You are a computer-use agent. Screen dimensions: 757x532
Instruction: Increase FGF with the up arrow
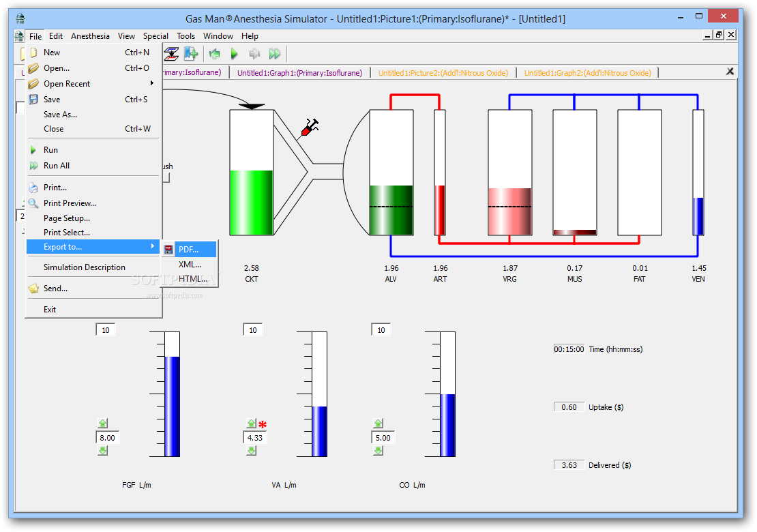[103, 424]
